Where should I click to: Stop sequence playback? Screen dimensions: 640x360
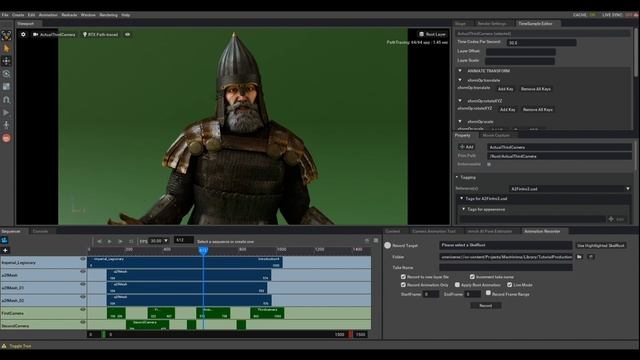click(x=131, y=241)
